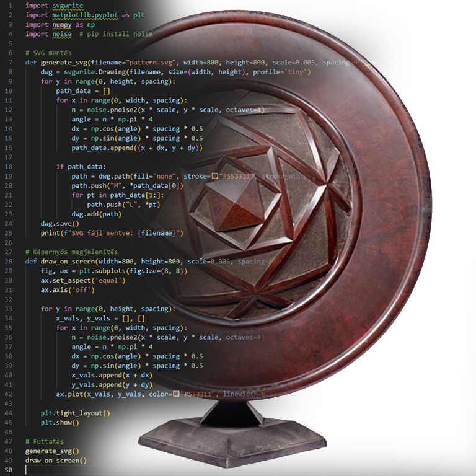Click the dwg.save() call on line 24
Viewport: 476px width, 476px height.
coord(60,223)
